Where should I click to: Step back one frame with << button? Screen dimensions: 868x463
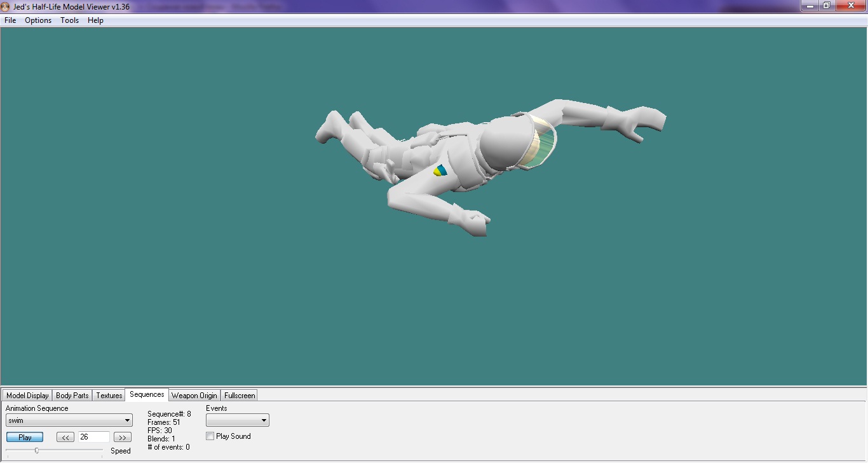coord(65,438)
